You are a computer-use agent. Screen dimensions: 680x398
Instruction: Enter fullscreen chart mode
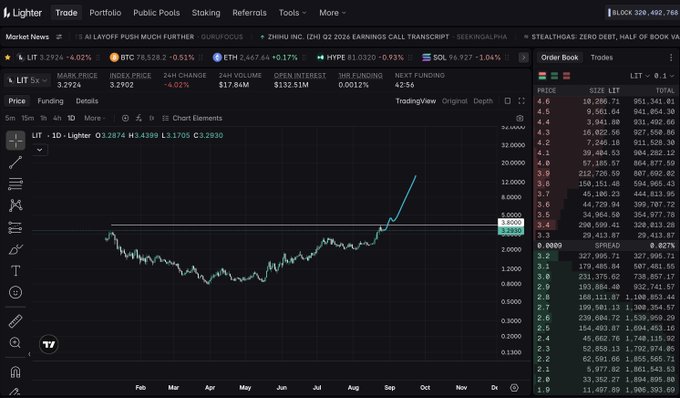click(x=521, y=101)
